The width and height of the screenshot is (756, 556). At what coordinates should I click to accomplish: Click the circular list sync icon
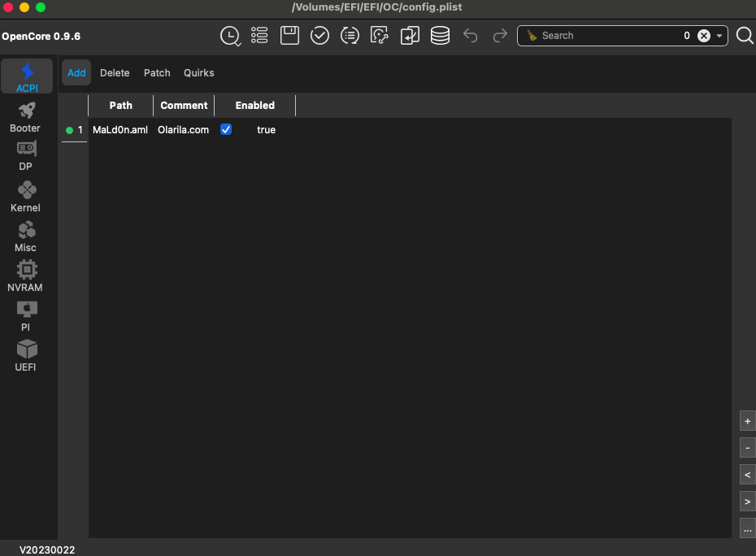click(x=350, y=36)
